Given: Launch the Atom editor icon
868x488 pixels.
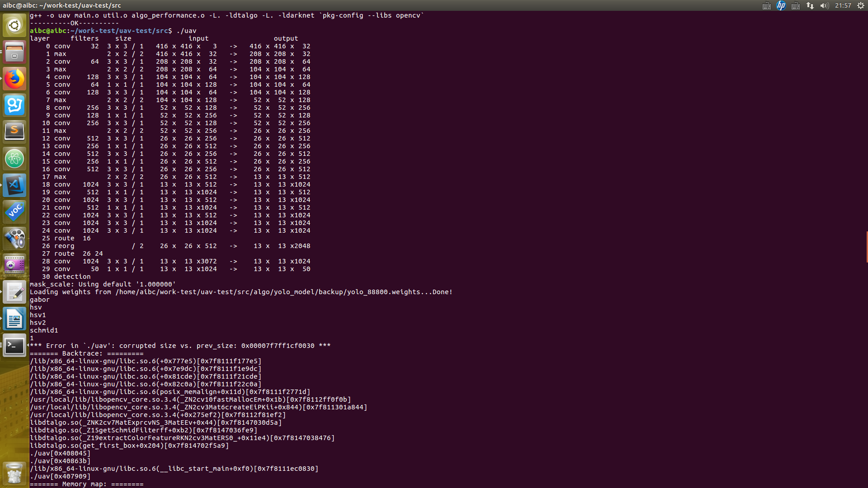Looking at the screenshot, I should [14, 159].
